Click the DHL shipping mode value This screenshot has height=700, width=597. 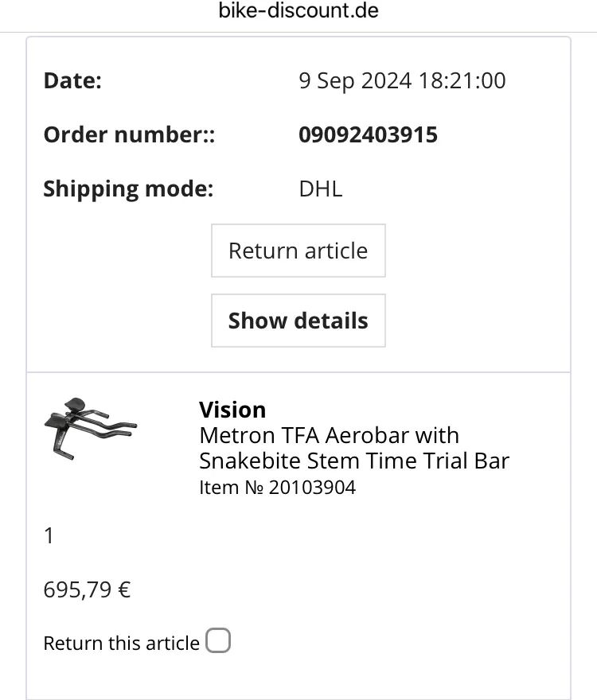(x=321, y=189)
